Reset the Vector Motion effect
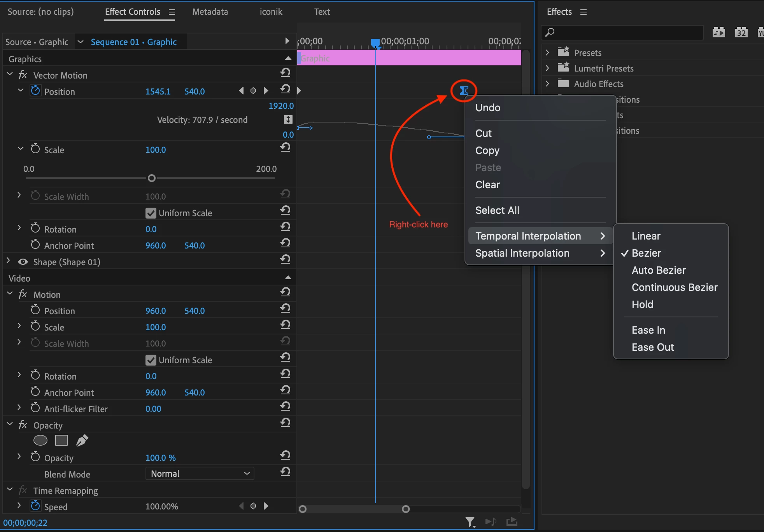This screenshot has height=532, width=764. pyautogui.click(x=285, y=73)
